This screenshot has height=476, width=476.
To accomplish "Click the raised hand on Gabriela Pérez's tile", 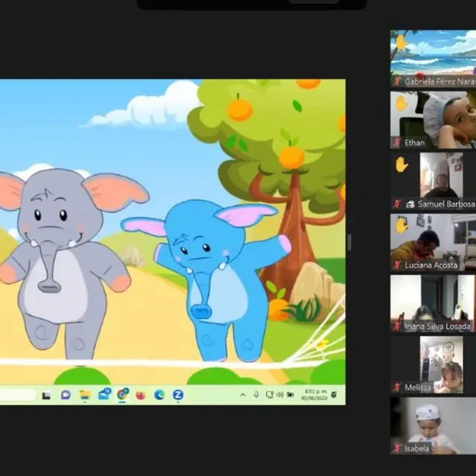I will tap(401, 42).
